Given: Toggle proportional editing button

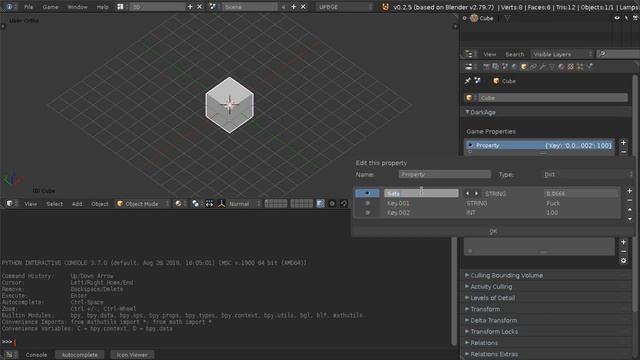Looking at the screenshot, I should [332, 204].
